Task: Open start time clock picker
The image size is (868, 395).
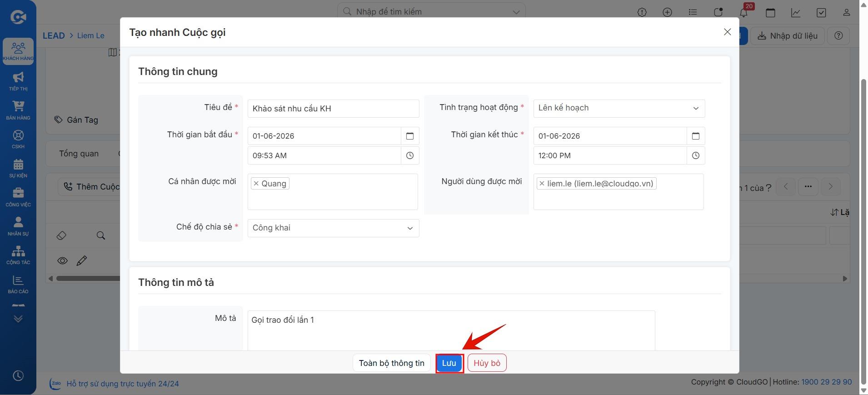Action: [x=410, y=155]
